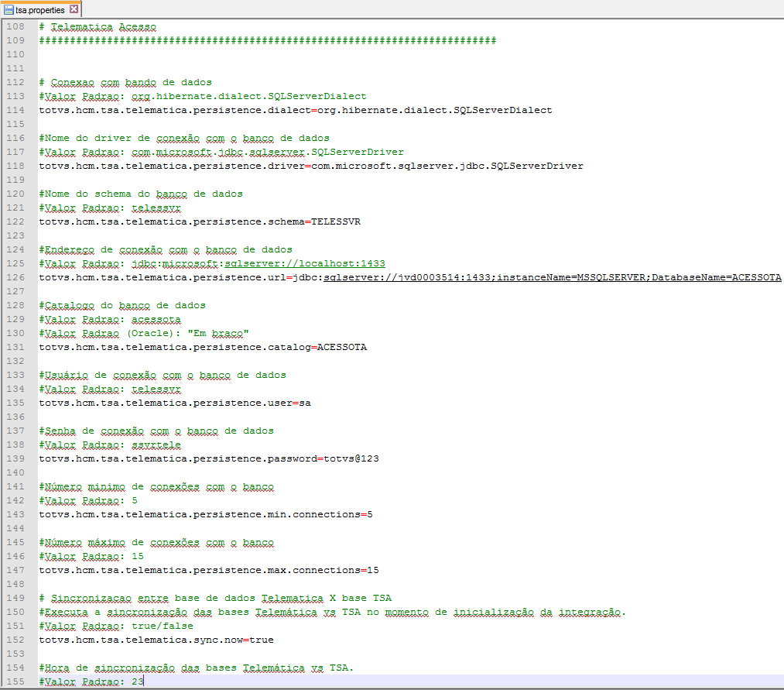
Task: Click the persistence.min.connections=5 line
Action: 206,515
